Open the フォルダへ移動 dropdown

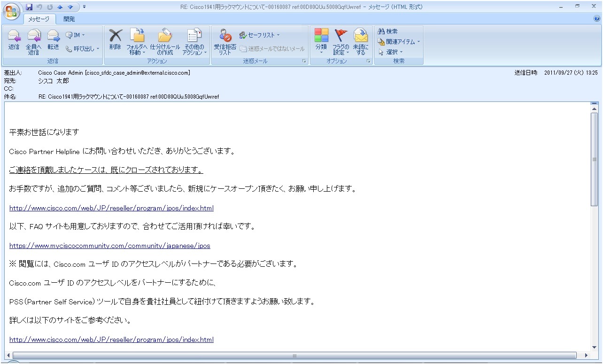coord(137,42)
